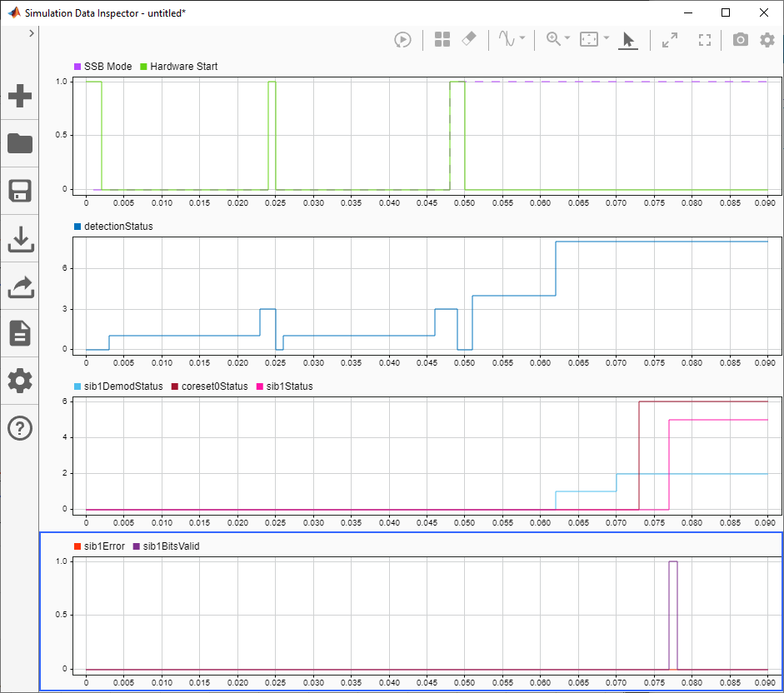
Task: Activate the arrow pointer select tool
Action: [628, 39]
